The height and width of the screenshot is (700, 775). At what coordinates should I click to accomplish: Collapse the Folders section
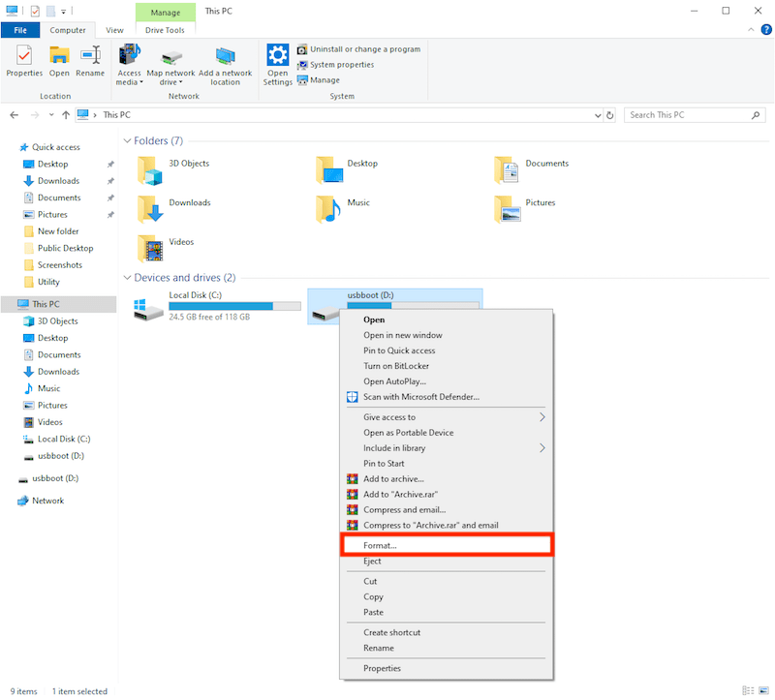tap(127, 140)
